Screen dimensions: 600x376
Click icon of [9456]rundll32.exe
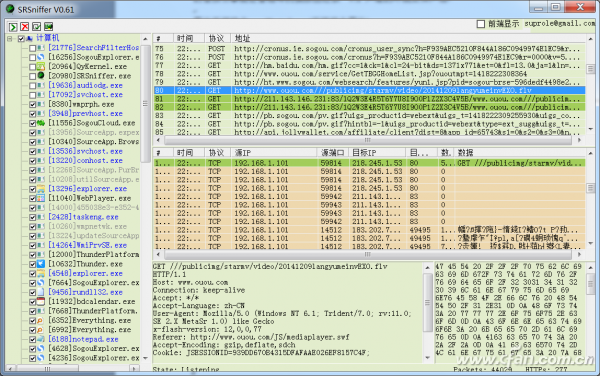[41, 292]
